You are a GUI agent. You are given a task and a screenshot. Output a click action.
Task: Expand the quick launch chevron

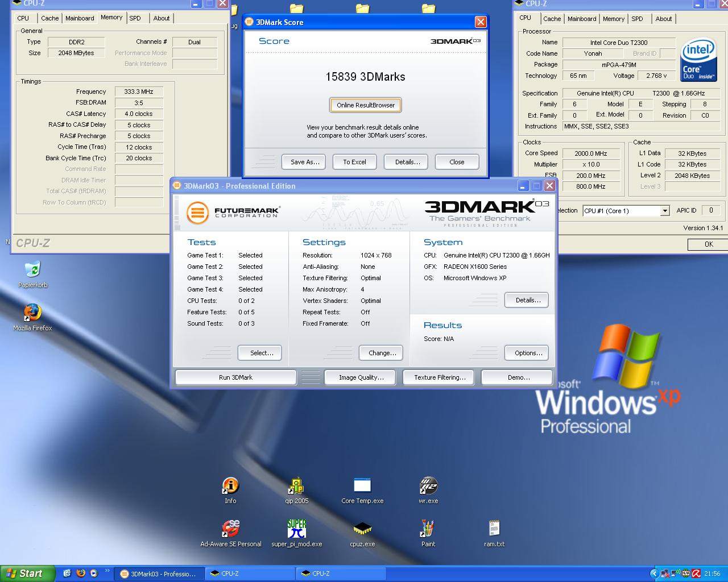107,572
